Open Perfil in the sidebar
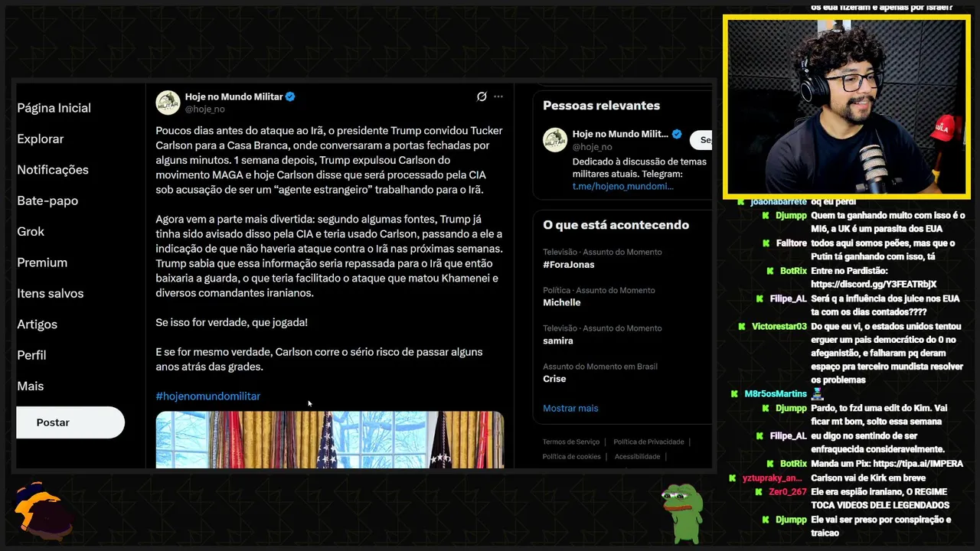Screen dimensions: 980x551 coord(31,355)
